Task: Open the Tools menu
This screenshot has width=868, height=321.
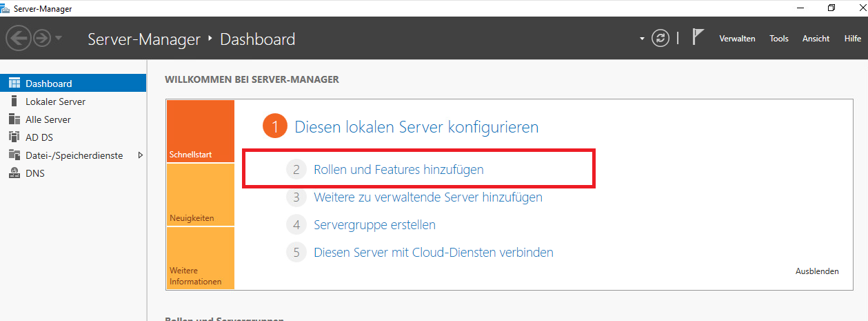Action: pyautogui.click(x=778, y=39)
